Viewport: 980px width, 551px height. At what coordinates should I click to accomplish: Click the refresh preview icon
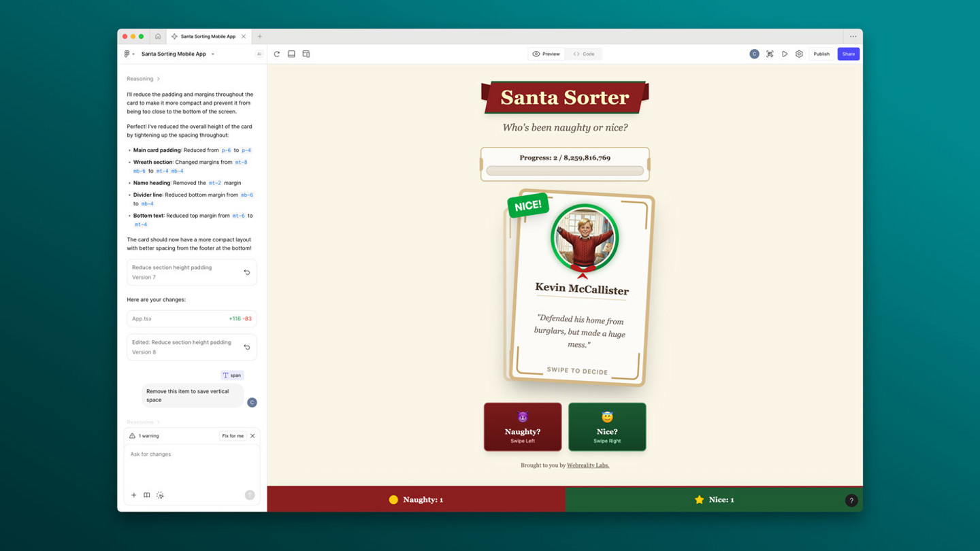pos(277,54)
